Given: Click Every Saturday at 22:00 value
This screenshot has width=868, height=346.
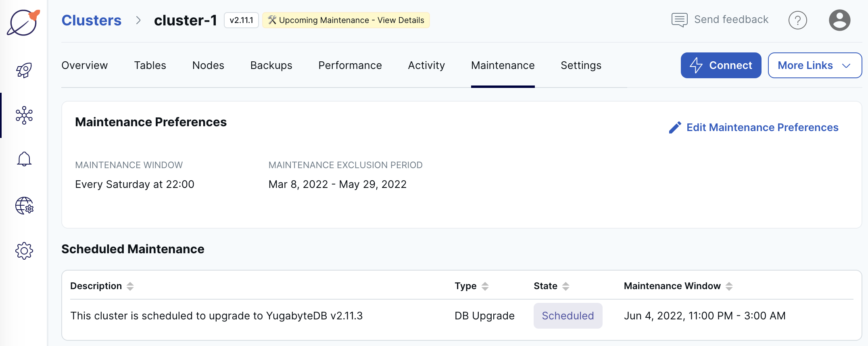Looking at the screenshot, I should point(135,184).
